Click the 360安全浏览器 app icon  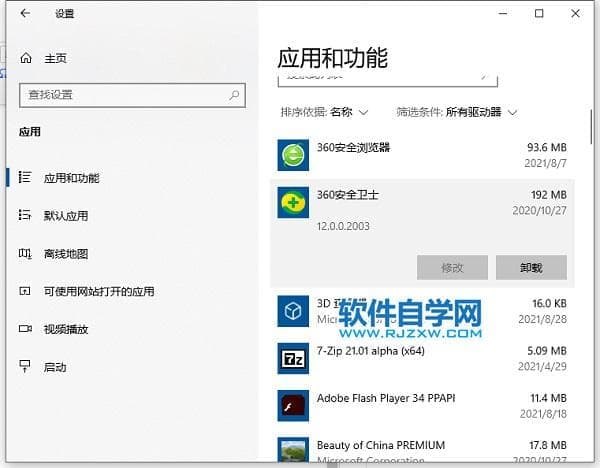pos(293,155)
